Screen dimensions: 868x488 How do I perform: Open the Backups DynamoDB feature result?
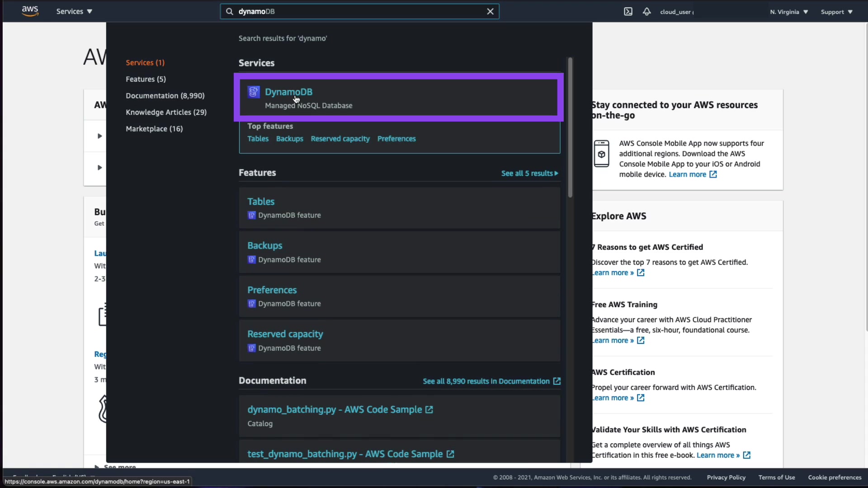(x=264, y=246)
